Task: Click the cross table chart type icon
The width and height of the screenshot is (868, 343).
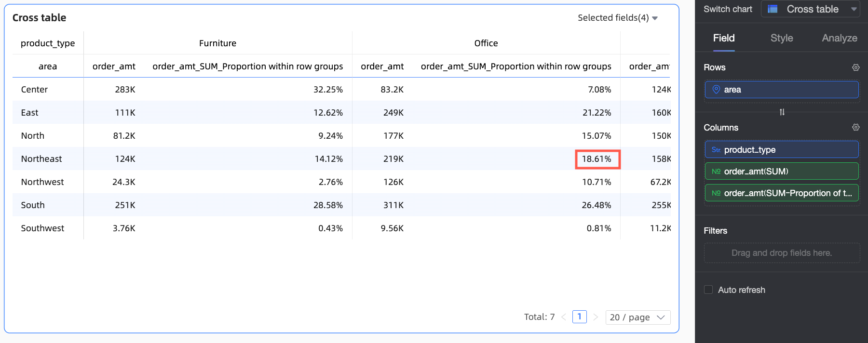Action: click(773, 9)
